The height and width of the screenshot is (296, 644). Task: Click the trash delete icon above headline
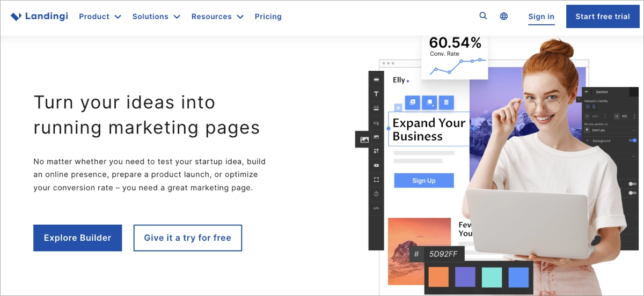coord(446,102)
